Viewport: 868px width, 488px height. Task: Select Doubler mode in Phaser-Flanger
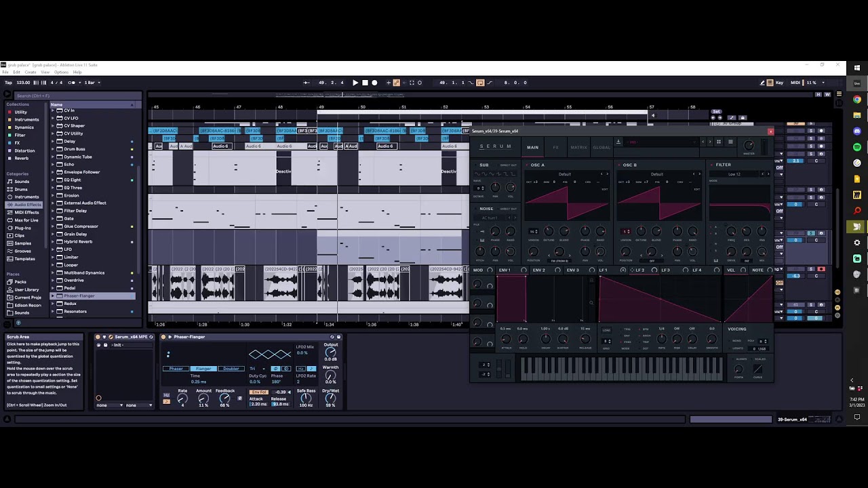(x=231, y=369)
